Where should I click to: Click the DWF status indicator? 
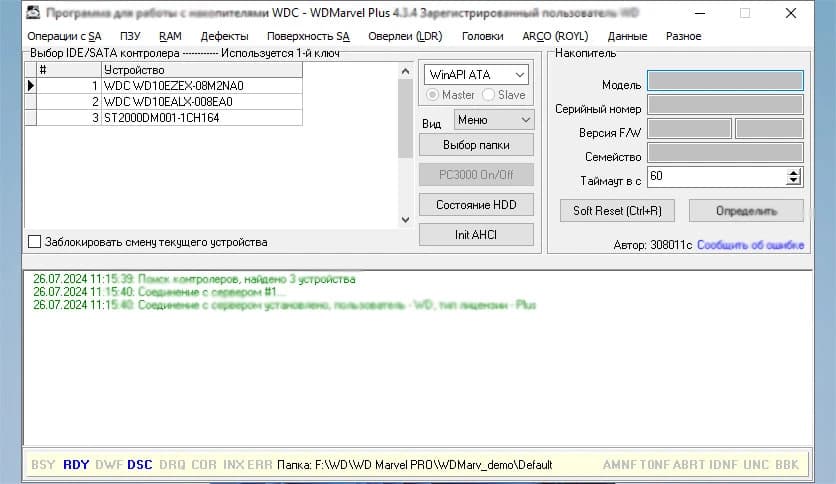click(x=109, y=465)
